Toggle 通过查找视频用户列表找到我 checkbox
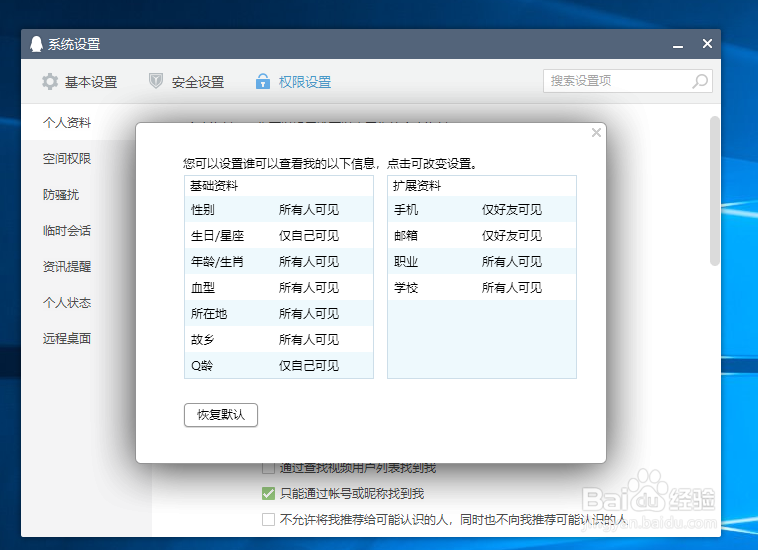 [268, 468]
